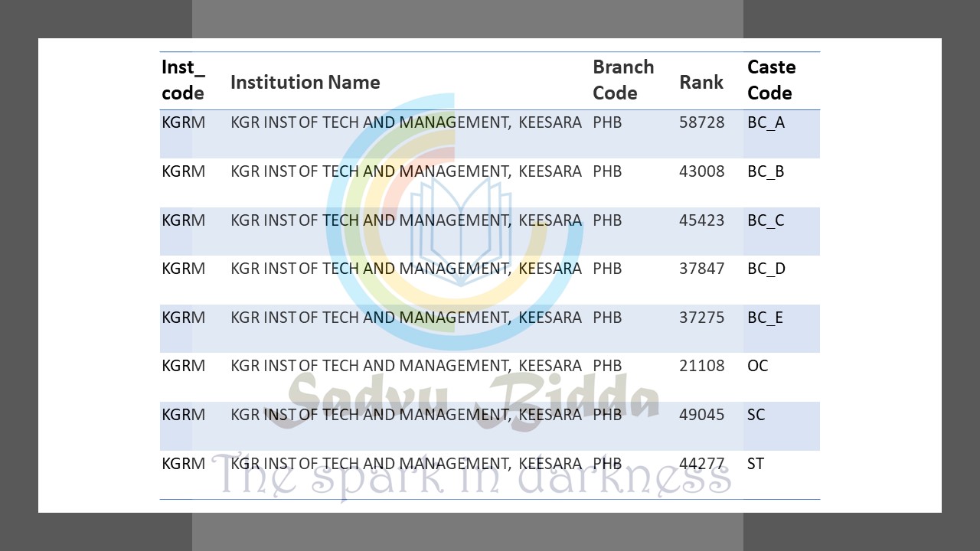The height and width of the screenshot is (551, 980).
Task: Click institution name in rank 58728 row
Action: (x=406, y=122)
